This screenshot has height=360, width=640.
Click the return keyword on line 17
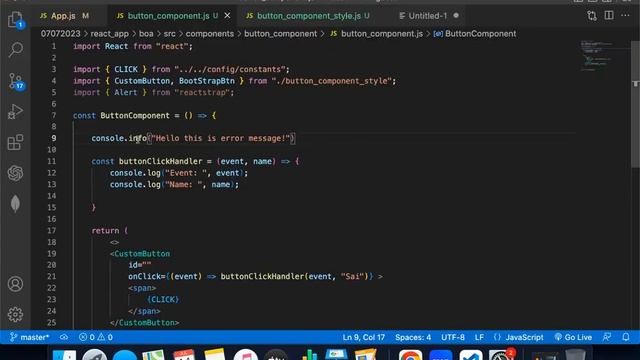point(105,231)
